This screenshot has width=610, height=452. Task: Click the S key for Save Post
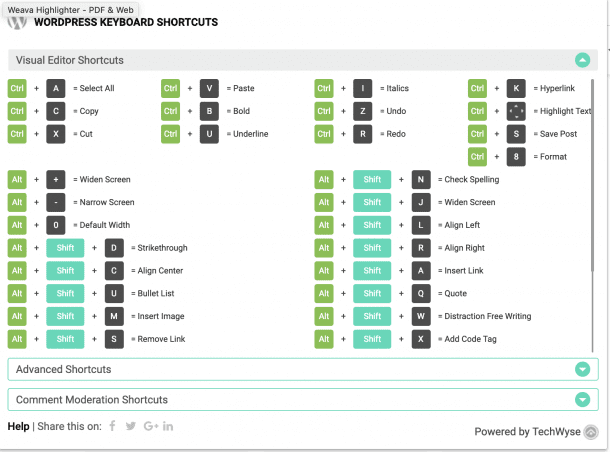[516, 134]
